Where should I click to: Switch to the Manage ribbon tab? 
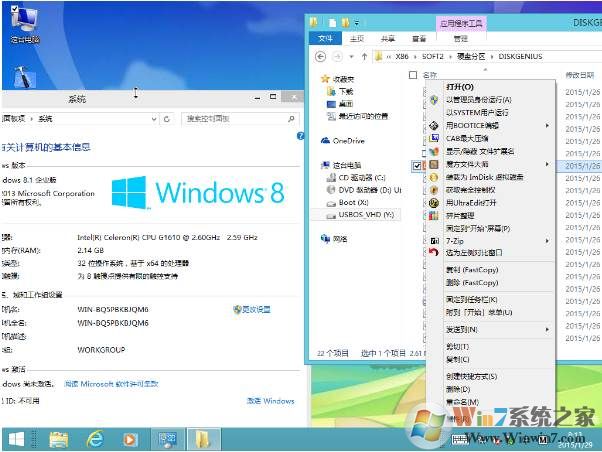[461, 38]
